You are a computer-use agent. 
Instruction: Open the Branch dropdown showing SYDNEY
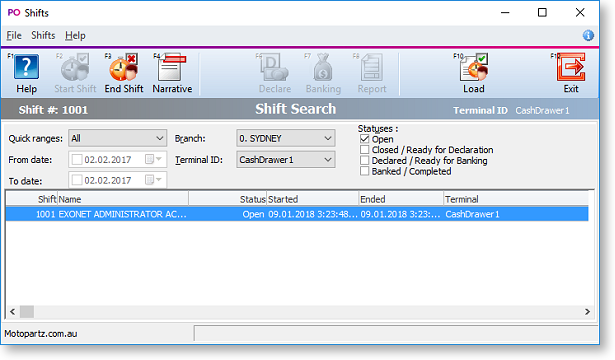tap(286, 138)
